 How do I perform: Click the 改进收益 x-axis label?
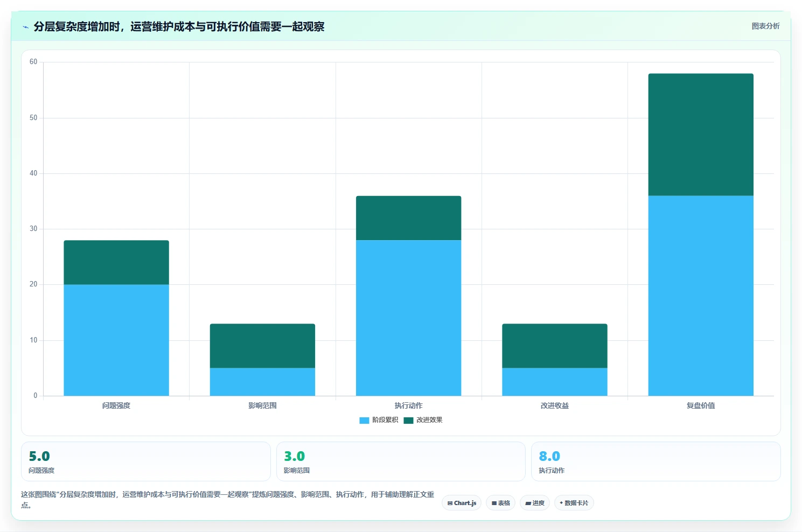555,405
